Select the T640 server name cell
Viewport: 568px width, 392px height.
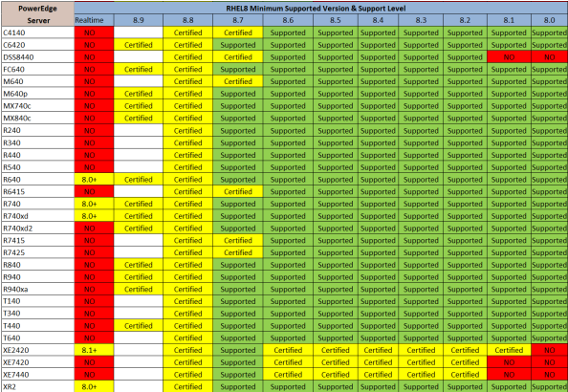click(37, 338)
